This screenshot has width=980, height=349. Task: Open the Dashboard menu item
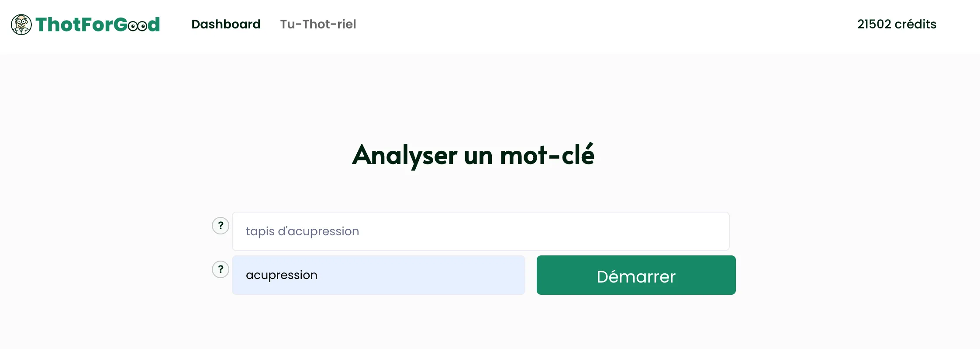[226, 24]
